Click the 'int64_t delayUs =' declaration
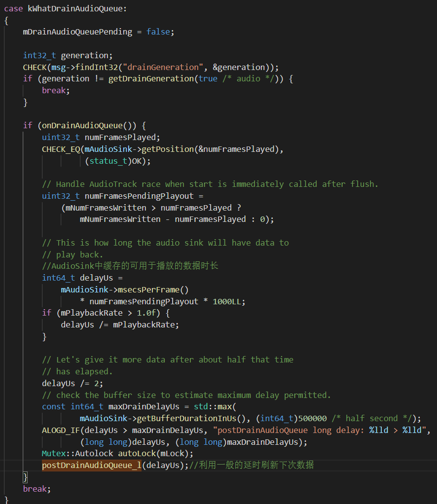 [82, 278]
